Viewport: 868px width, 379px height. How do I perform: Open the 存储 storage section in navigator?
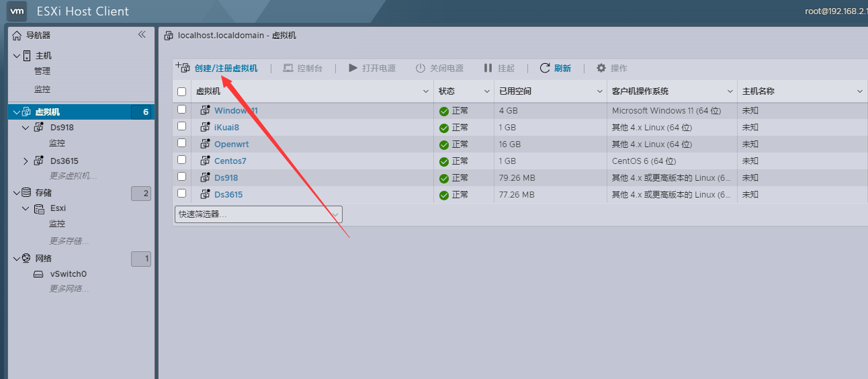coord(43,193)
